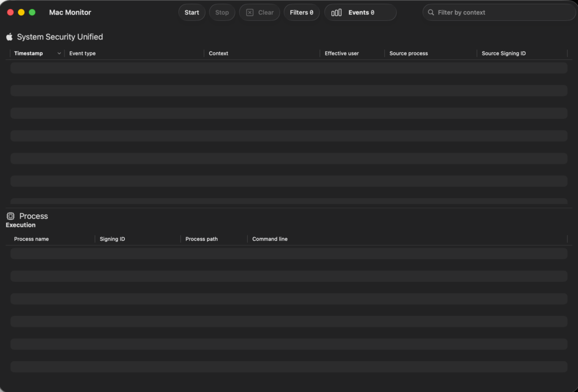This screenshot has height=392, width=578.
Task: Click the Clear button's X icon
Action: pos(250,12)
